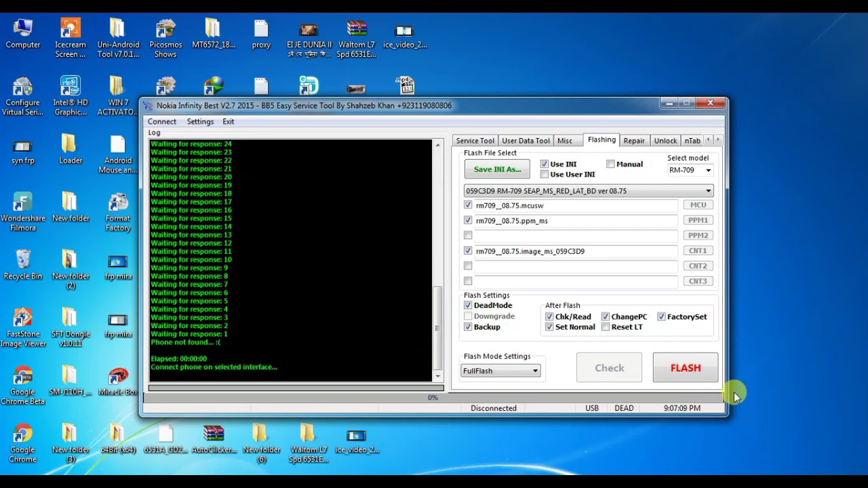The height and width of the screenshot is (488, 868).
Task: Open the SM-J110H folder icon
Action: pos(70,382)
